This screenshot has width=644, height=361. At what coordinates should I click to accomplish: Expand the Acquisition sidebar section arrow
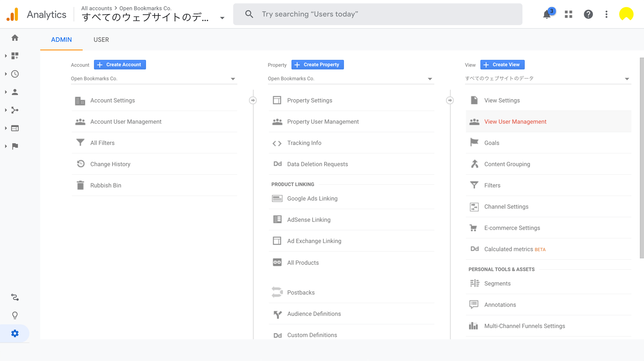[x=6, y=110]
